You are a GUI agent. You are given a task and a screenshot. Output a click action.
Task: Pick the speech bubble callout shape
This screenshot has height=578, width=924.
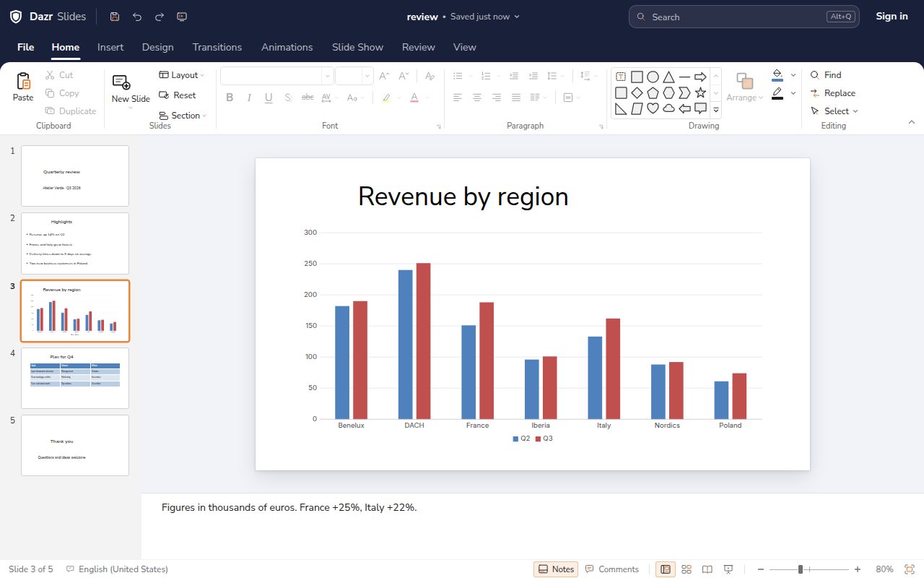coord(700,108)
